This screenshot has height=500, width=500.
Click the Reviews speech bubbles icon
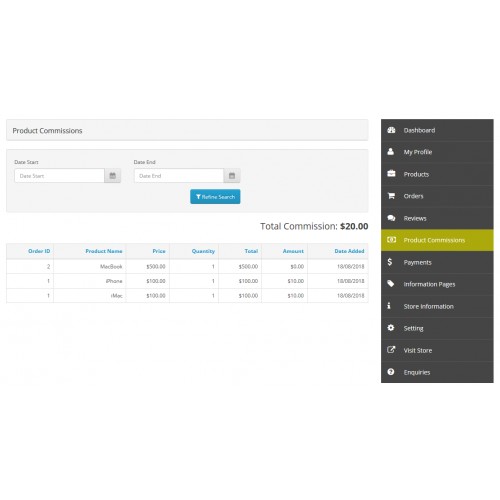pos(391,218)
